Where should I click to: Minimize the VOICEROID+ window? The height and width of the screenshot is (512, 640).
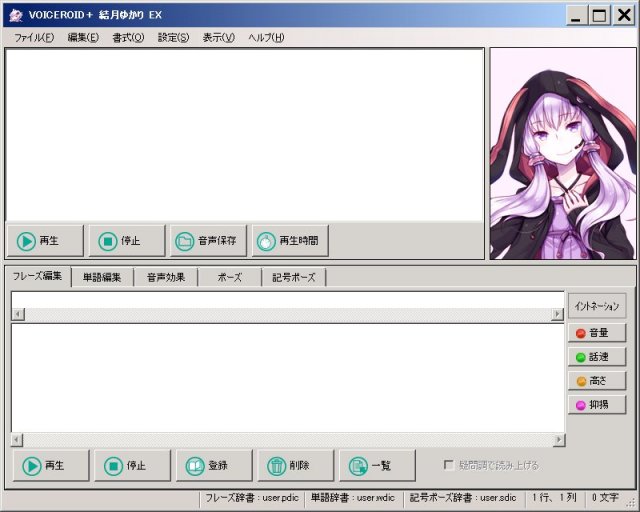point(576,16)
